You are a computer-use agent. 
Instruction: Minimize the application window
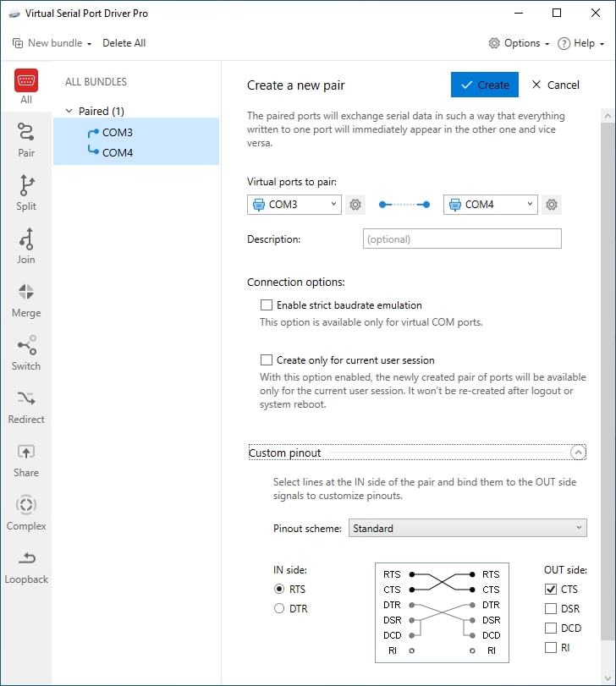click(519, 13)
